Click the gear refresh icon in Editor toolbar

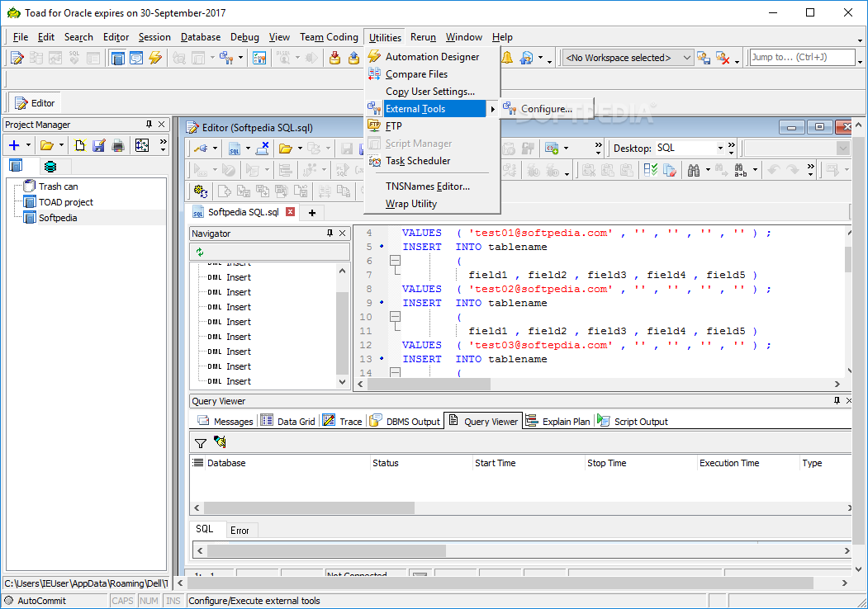coord(201,191)
